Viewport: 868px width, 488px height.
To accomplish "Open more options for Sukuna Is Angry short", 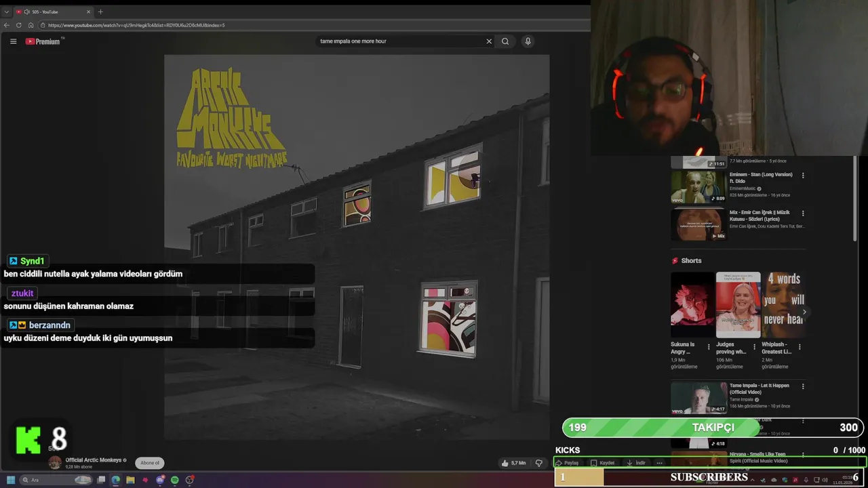I will (709, 347).
